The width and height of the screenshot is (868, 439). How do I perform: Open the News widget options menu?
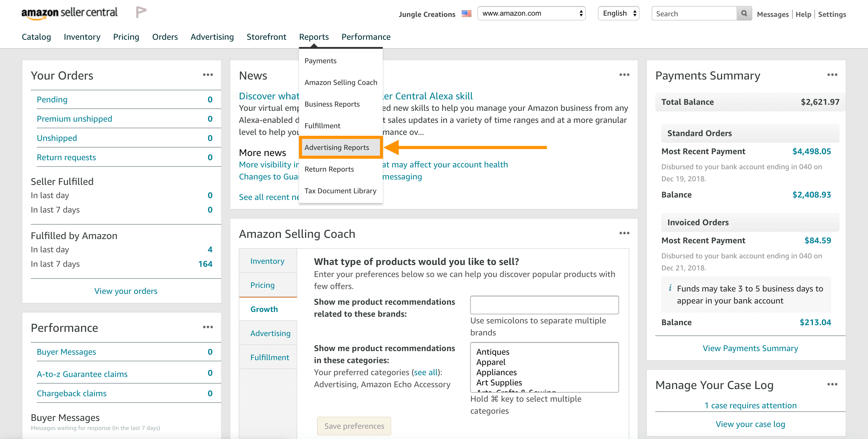(x=624, y=75)
